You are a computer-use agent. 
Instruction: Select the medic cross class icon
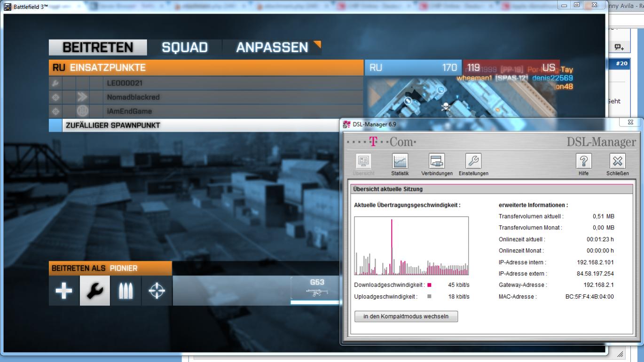[64, 291]
